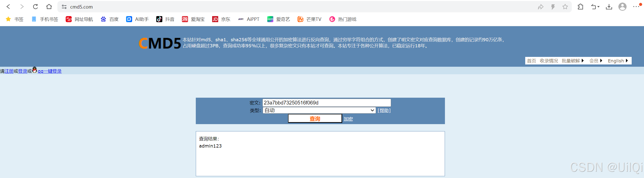644x178 pixels.
Task: Open the 爱奇艺 bookmark
Action: [279, 19]
